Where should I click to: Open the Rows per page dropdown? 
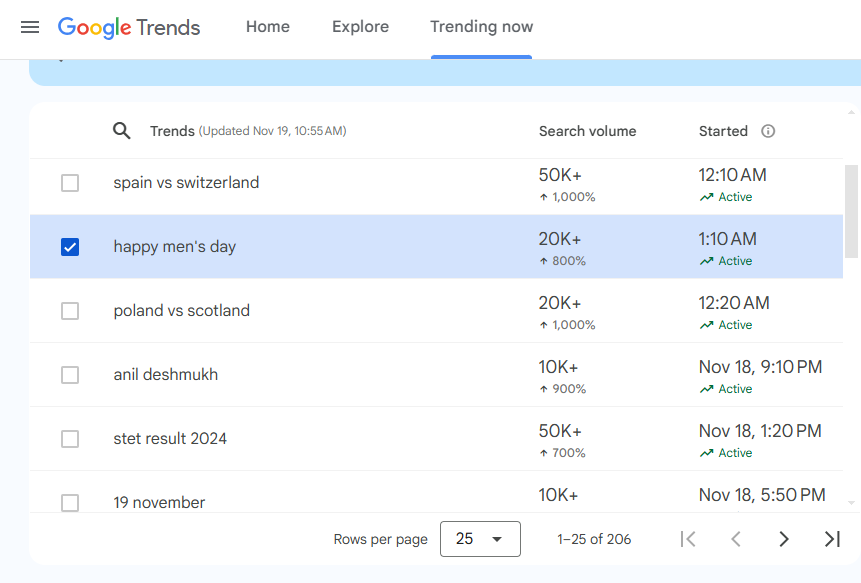480,539
